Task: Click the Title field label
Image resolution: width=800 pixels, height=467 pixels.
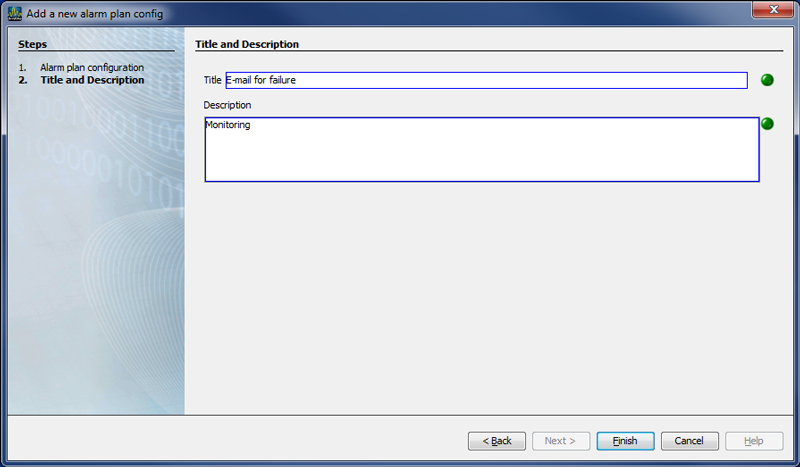Action: click(x=212, y=80)
